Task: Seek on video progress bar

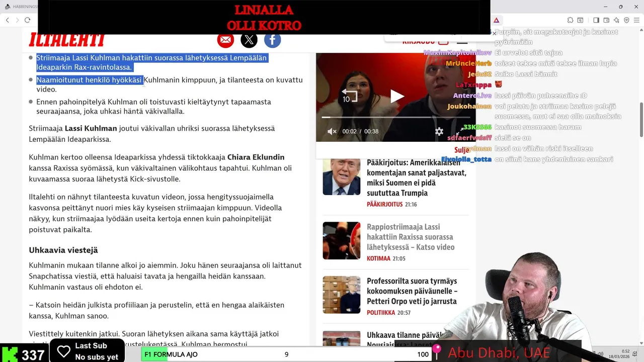Action: 396,117
